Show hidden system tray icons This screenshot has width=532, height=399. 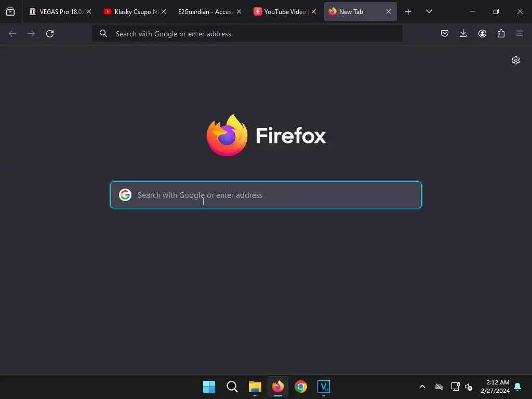(x=422, y=387)
